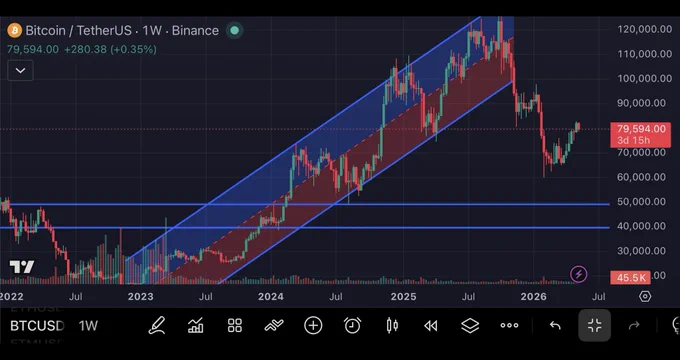Open the three-dot more menu
The image size is (680, 360).
point(509,325)
